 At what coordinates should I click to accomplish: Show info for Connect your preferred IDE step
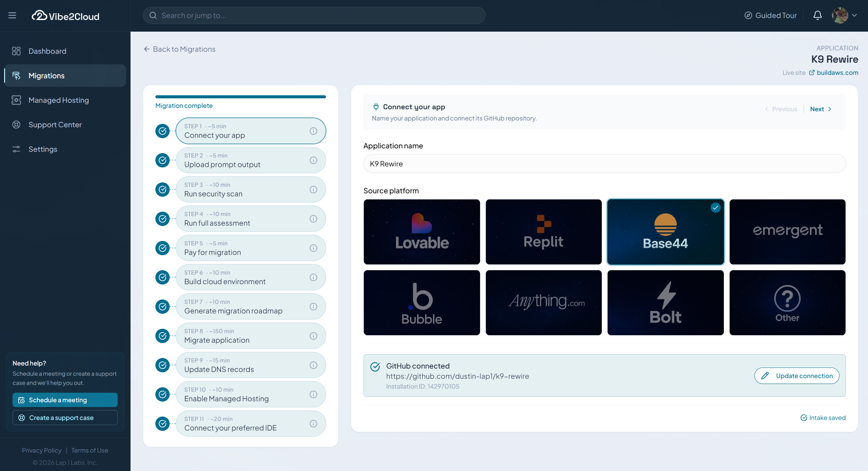[x=313, y=424]
